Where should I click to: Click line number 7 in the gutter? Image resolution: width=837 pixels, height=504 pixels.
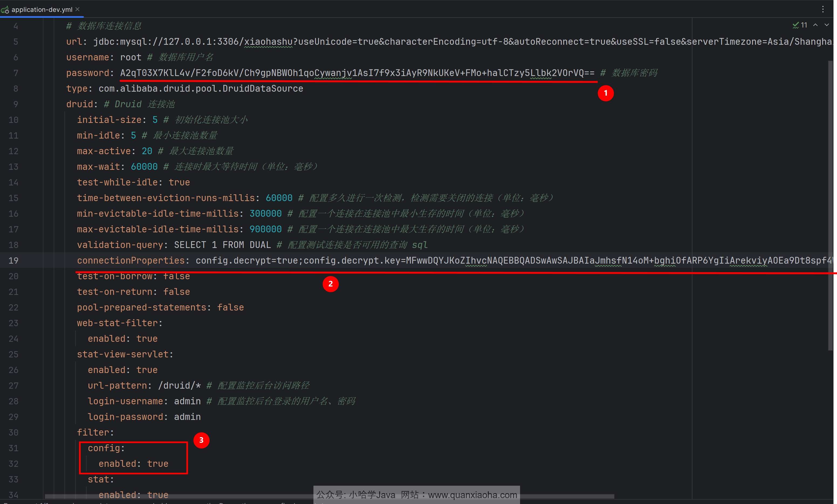click(x=16, y=73)
